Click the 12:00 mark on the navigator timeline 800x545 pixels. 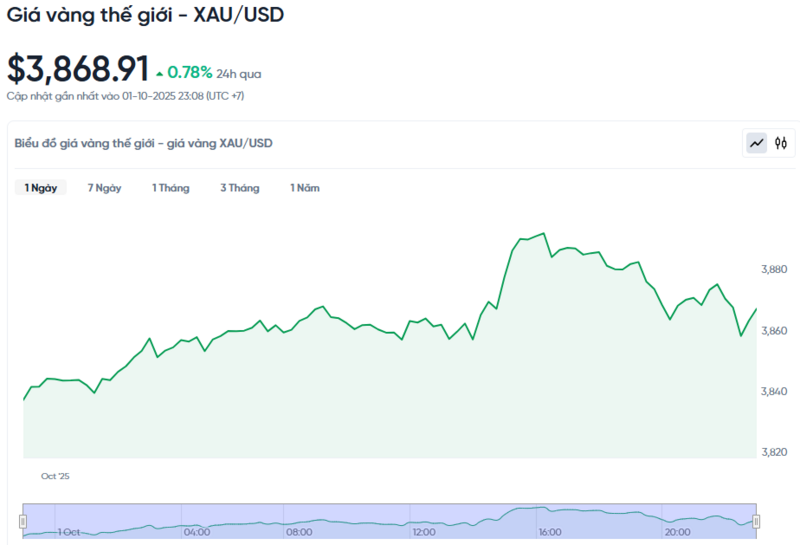point(424,532)
